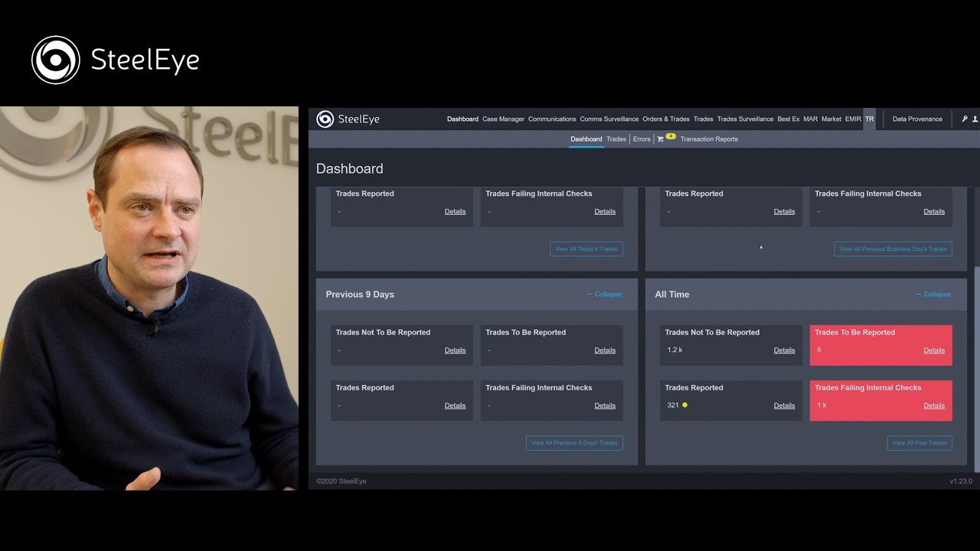
Task: Click View All Previous Business Day's Trades
Action: pyautogui.click(x=893, y=249)
